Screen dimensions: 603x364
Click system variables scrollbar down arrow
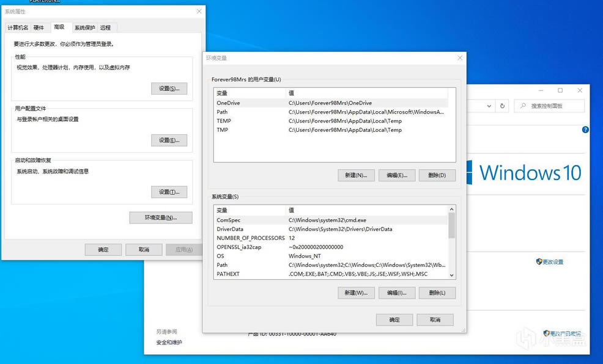tap(452, 275)
